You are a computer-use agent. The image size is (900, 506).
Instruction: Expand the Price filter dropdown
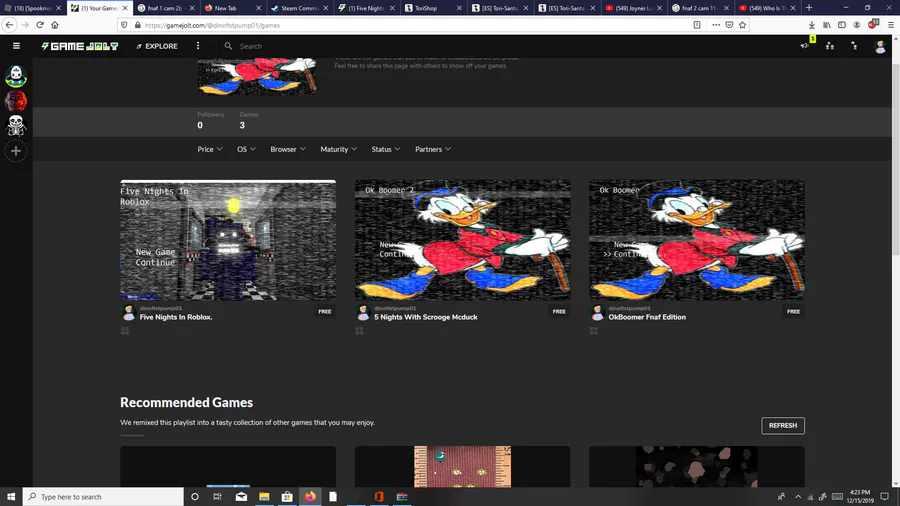[x=210, y=149]
